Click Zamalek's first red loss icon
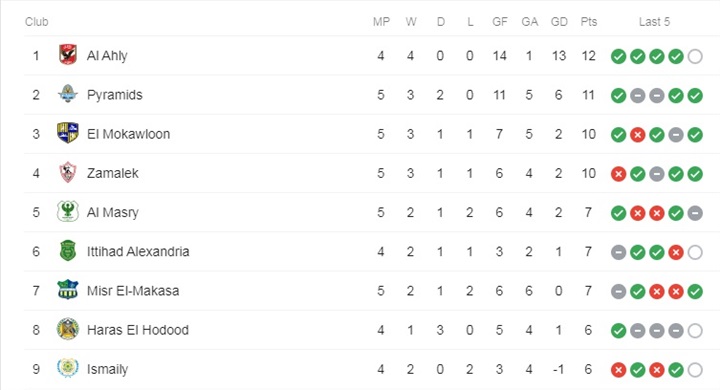Image resolution: width=720 pixels, height=390 pixels. (x=618, y=174)
